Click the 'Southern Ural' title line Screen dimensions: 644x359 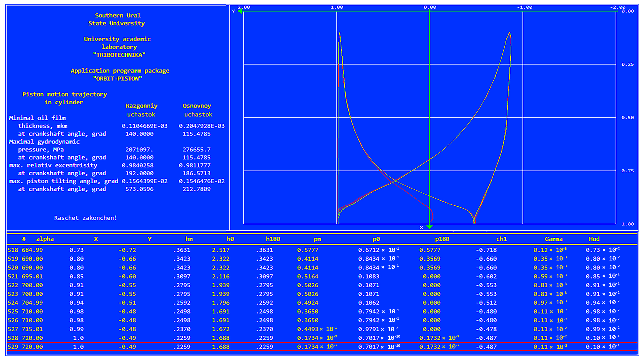pos(117,15)
